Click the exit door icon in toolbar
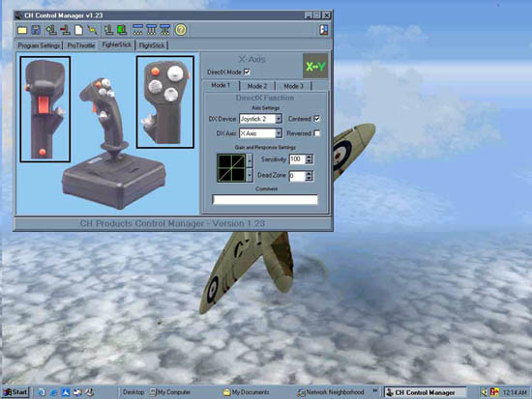The width and height of the screenshot is (532, 399). coord(324,30)
